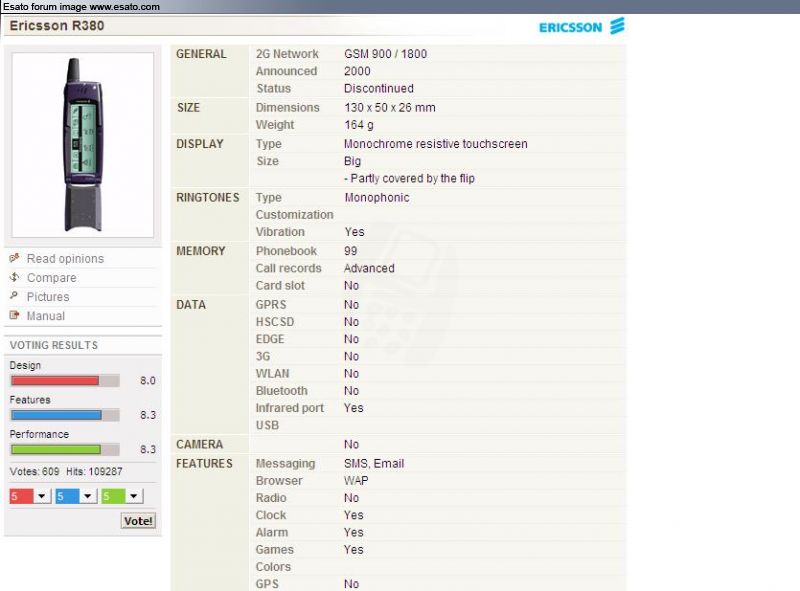The image size is (800, 591).
Task: Click the SIZE section heading
Action: (188, 108)
